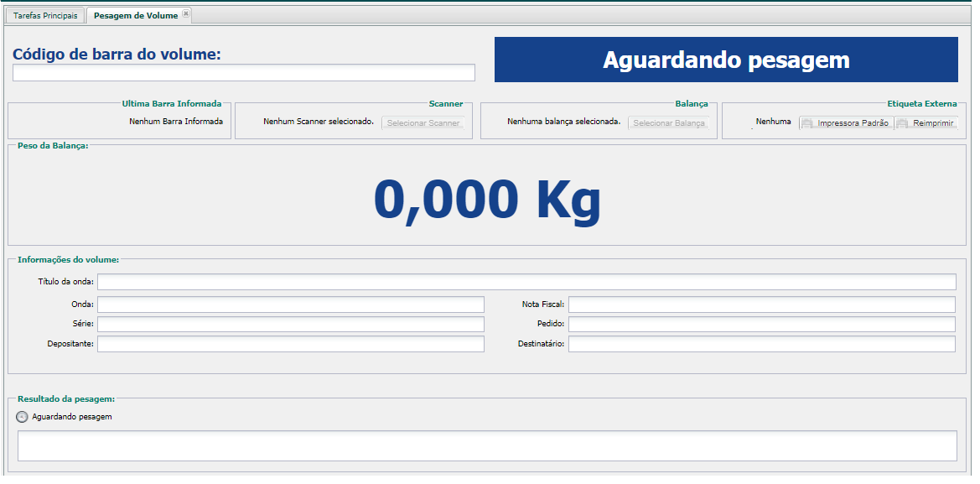980x484 pixels.
Task: Focus the Depositante input field
Action: [x=291, y=344]
